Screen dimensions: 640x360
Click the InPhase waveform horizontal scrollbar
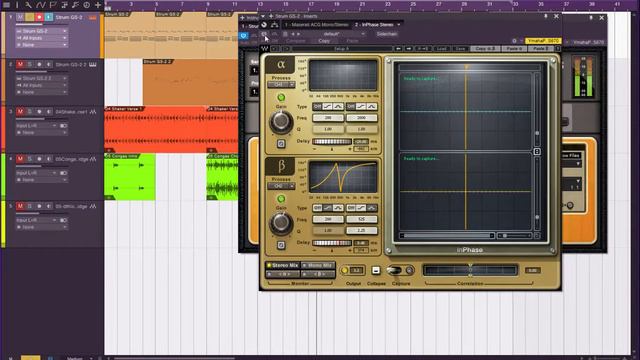pyautogui.click(x=447, y=236)
